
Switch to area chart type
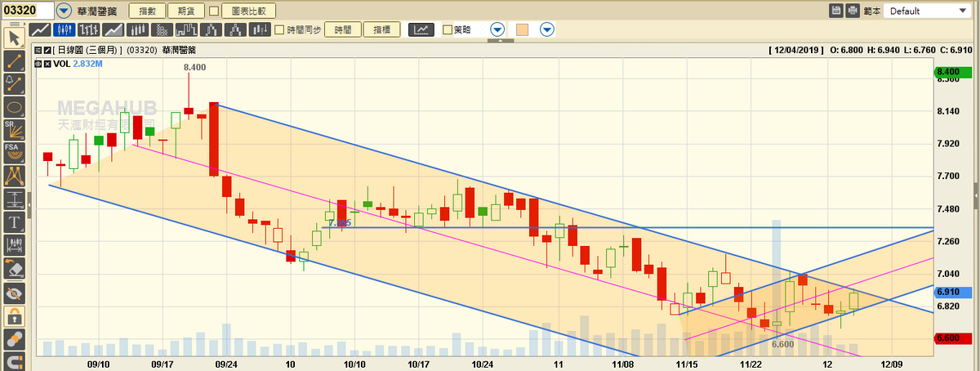(x=114, y=29)
